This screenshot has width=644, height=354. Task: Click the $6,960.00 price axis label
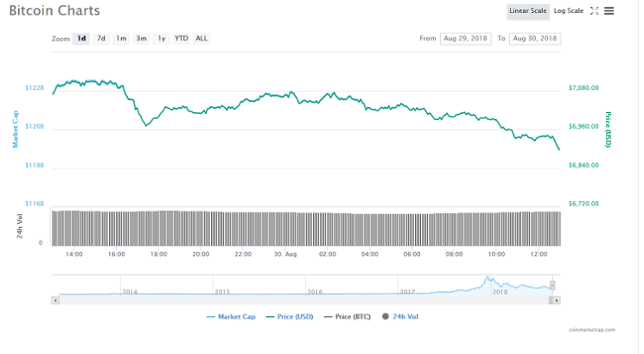(x=583, y=126)
